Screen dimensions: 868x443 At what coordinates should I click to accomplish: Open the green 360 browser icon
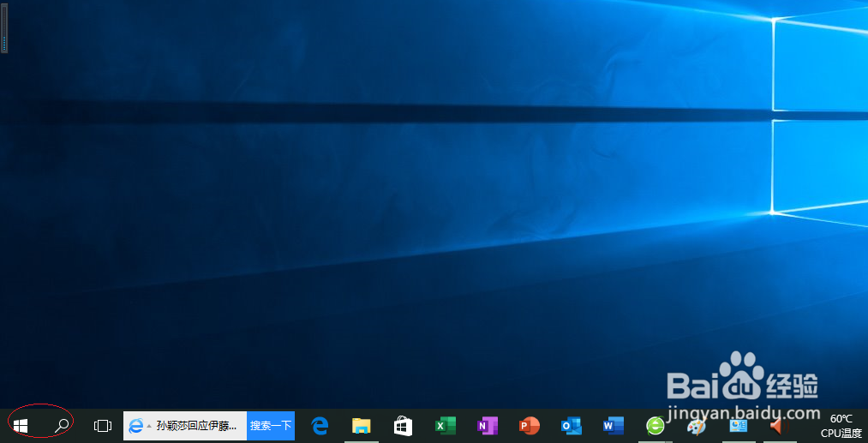655,426
